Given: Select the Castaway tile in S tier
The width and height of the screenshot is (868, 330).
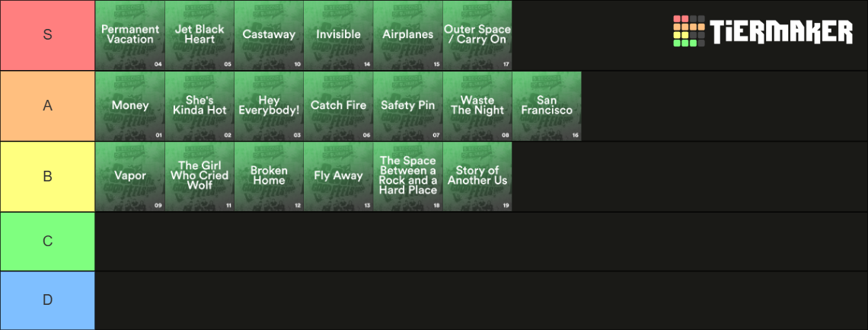Looking at the screenshot, I should tap(269, 35).
